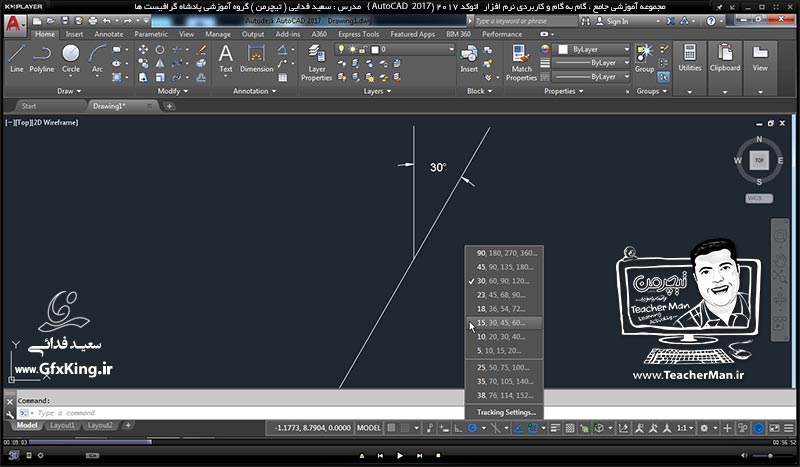The height and width of the screenshot is (467, 800).
Task: Click the MODEL status bar button
Action: [x=369, y=428]
